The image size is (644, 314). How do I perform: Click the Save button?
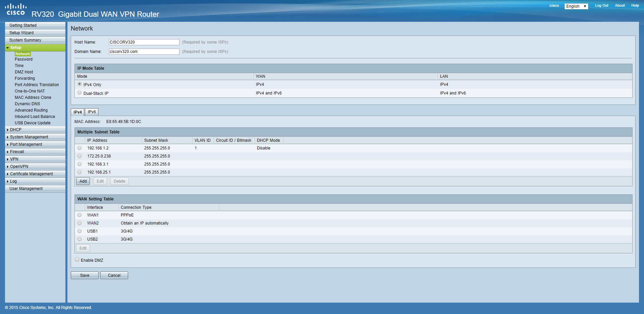pos(85,275)
